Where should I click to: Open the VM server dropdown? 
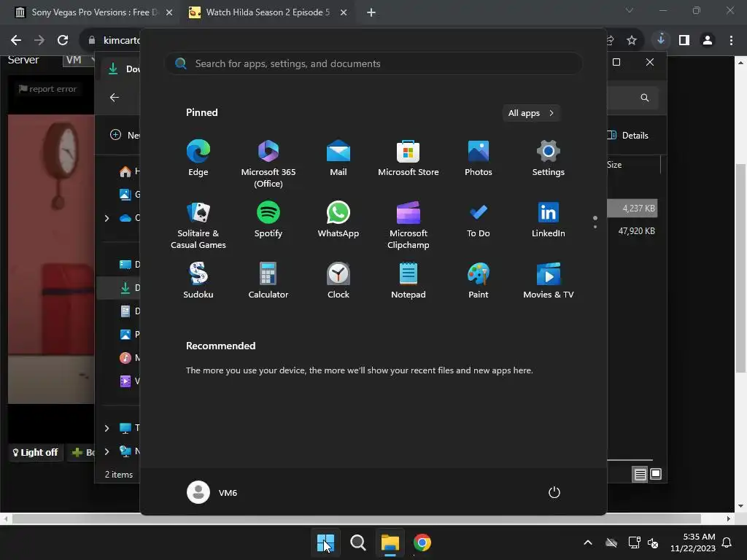click(78, 61)
